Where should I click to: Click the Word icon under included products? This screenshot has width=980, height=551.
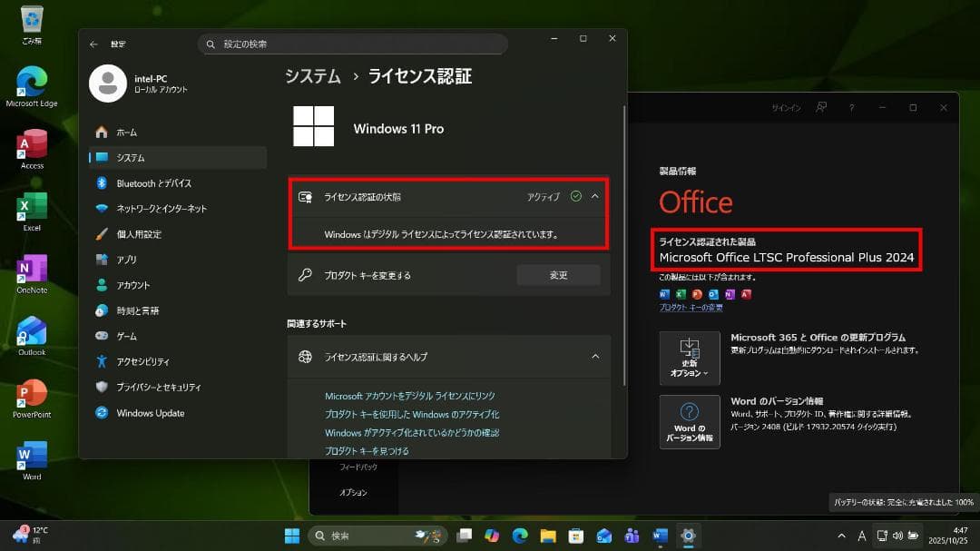pyautogui.click(x=663, y=293)
